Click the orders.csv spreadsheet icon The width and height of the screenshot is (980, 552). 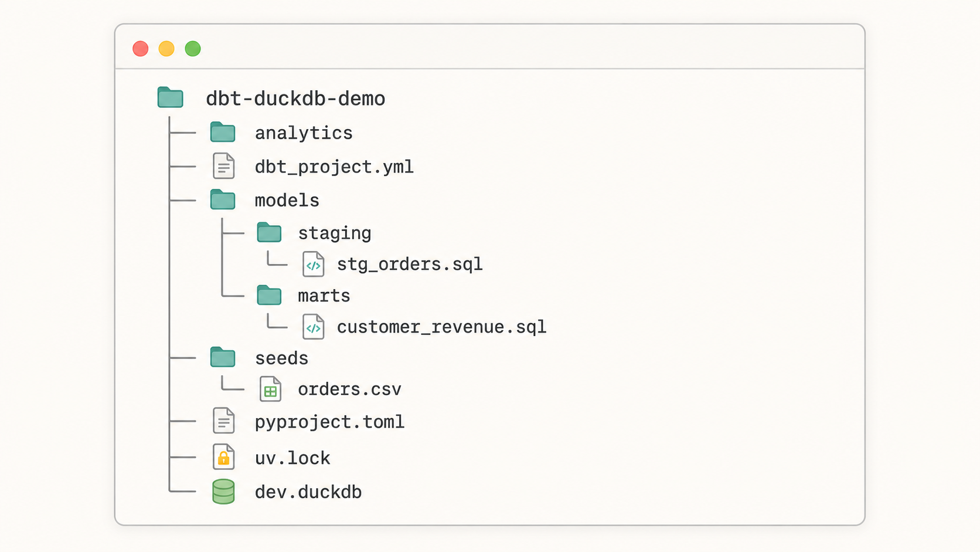270,389
